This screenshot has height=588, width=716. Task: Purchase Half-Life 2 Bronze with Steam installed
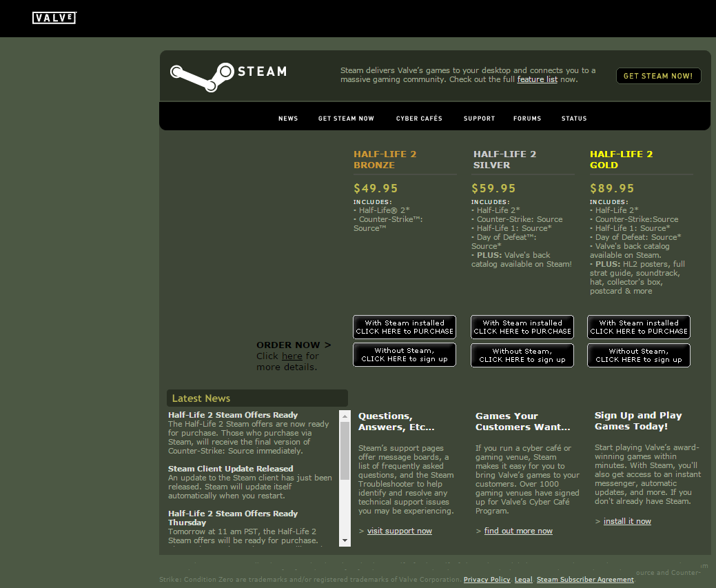pyautogui.click(x=405, y=327)
